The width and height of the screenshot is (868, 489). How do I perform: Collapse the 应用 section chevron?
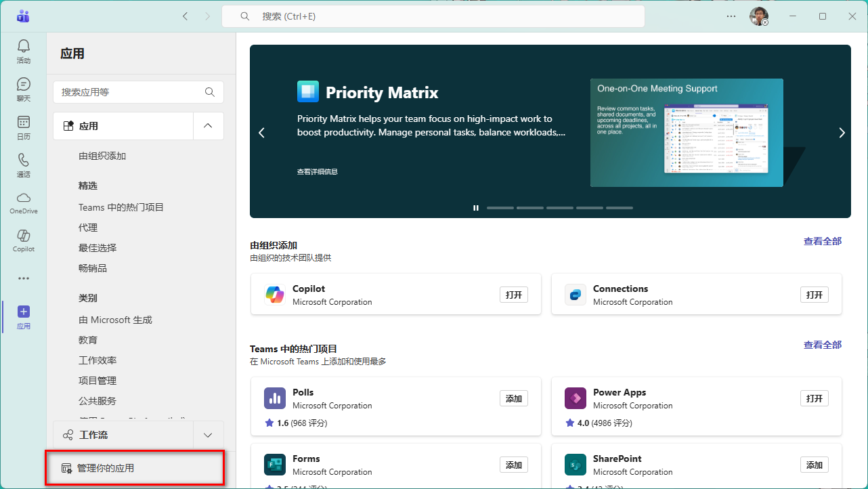(209, 126)
